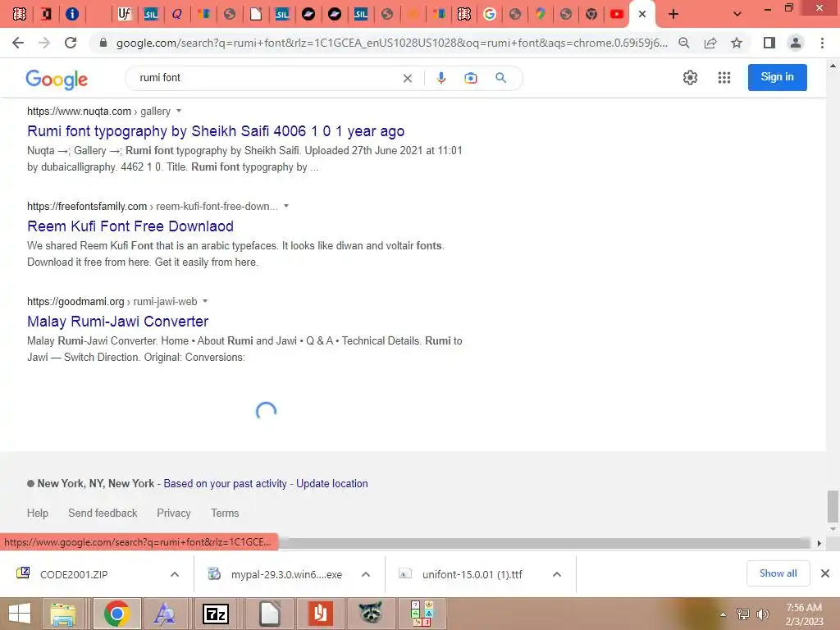Open the Help footer link
840x630 pixels.
[38, 513]
